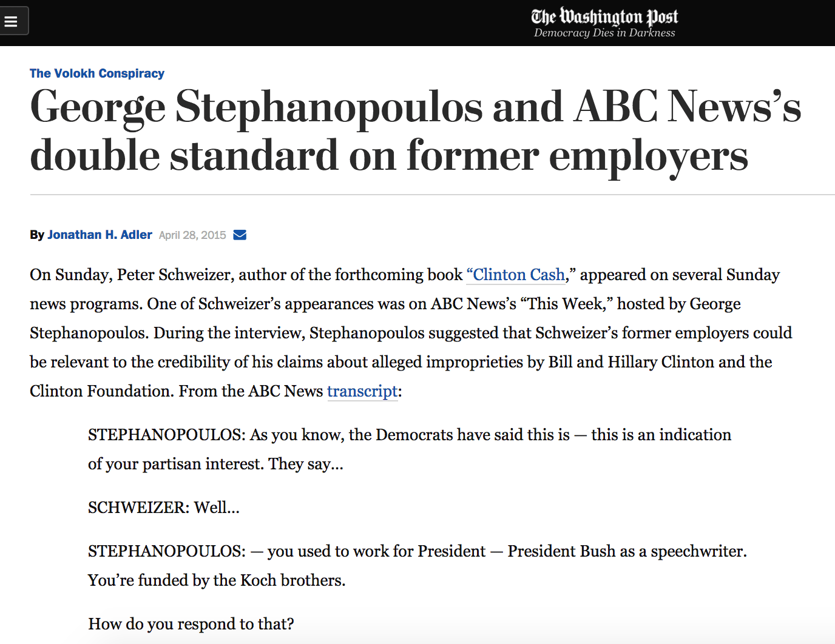Open Jonathan H. Adler author page
Screen dimensions: 835x644
(x=100, y=235)
